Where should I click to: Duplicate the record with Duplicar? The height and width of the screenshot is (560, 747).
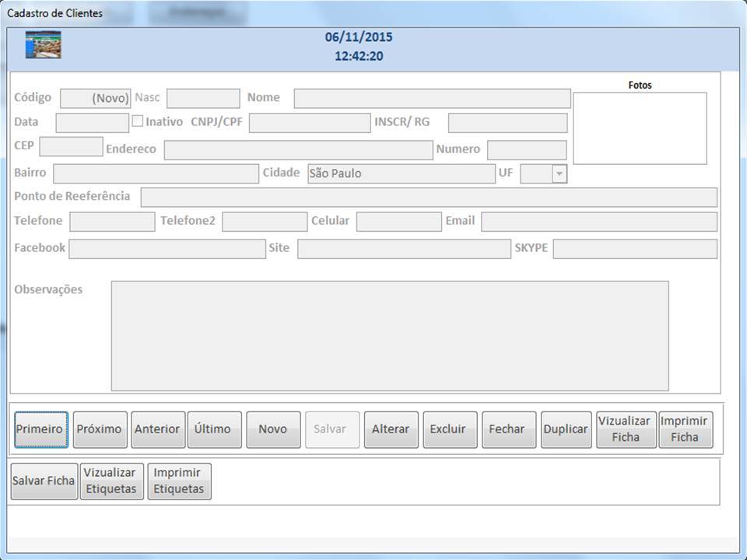pyautogui.click(x=566, y=429)
